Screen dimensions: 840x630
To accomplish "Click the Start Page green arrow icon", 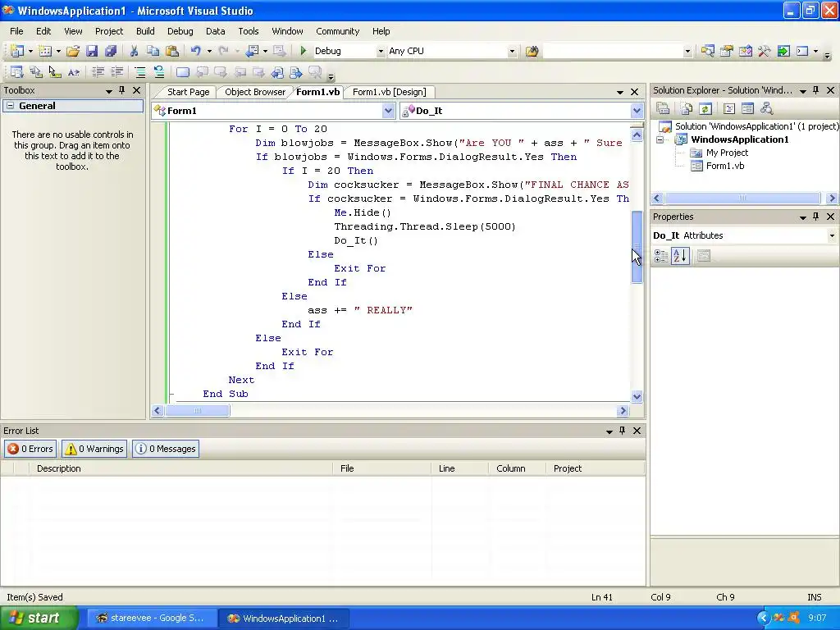I will coord(783,51).
